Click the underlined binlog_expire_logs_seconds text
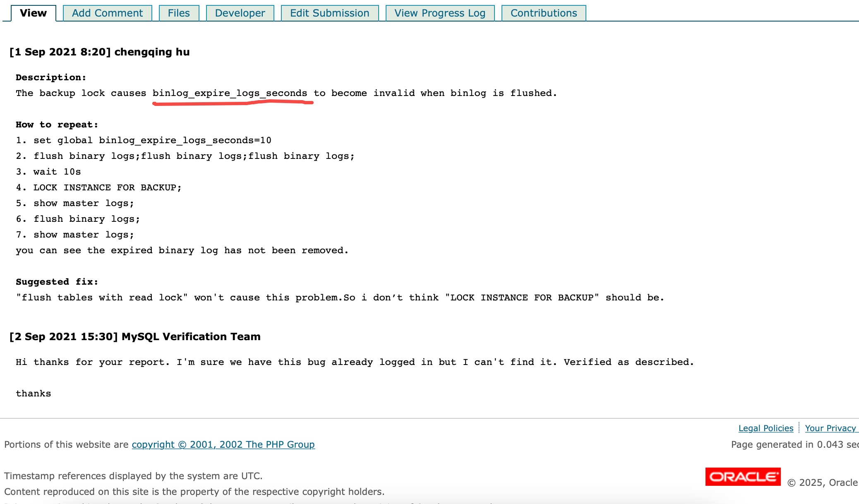 pos(230,93)
